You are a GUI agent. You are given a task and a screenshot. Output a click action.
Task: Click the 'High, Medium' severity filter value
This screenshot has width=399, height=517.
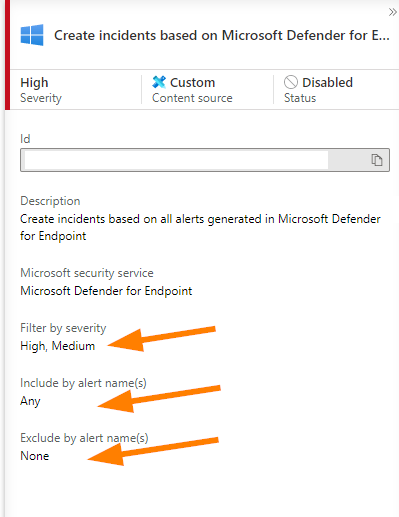point(58,346)
